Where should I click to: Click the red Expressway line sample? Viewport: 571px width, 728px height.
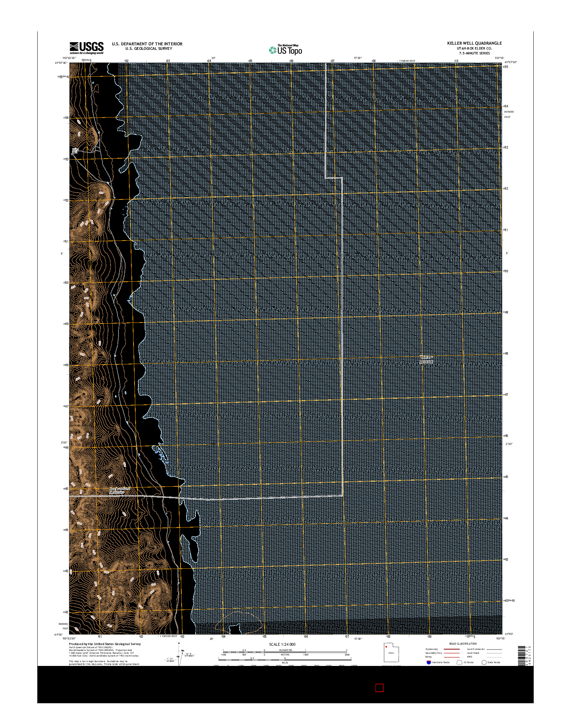tap(452, 649)
